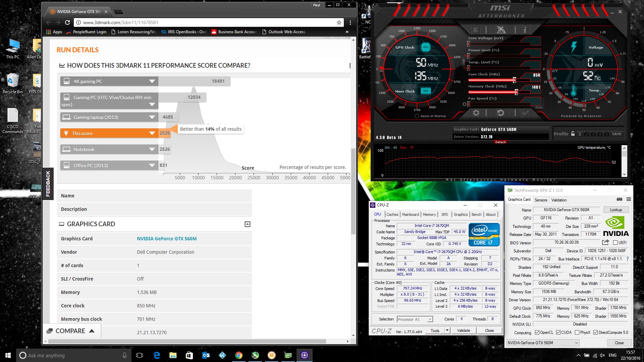Click the Validate button in CPU-Z
Image resolution: width=644 pixels, height=362 pixels.
464,330
